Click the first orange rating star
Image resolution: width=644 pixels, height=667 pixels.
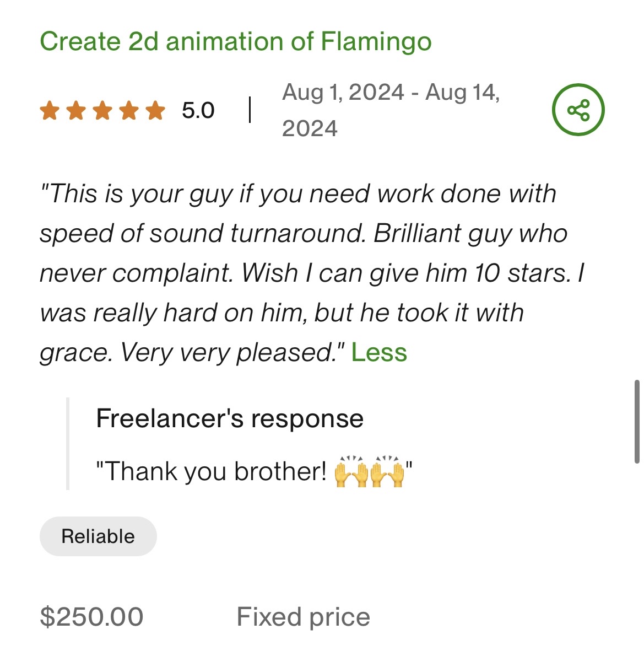50,110
